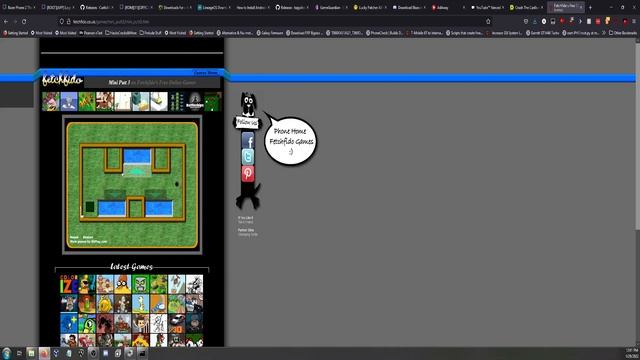Image resolution: width=640 pixels, height=360 pixels.
Task: Click the Games Home link
Action: click(x=206, y=73)
